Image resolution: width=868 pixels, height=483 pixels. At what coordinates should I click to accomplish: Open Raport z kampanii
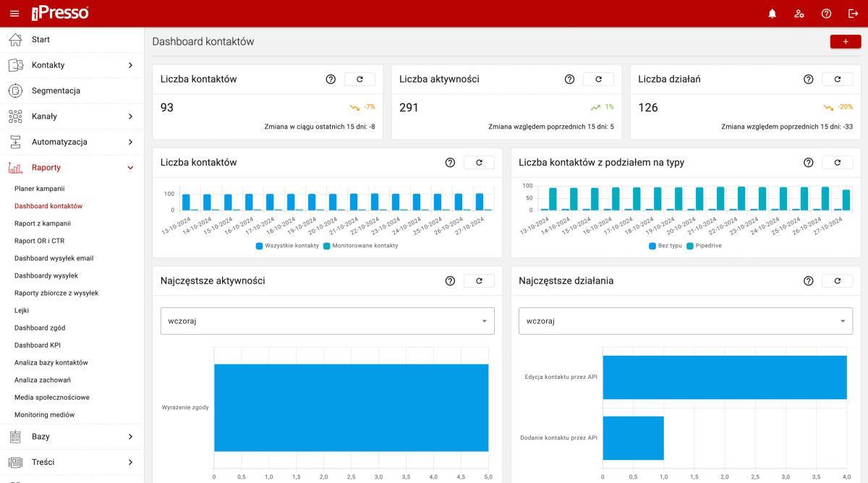tap(43, 223)
